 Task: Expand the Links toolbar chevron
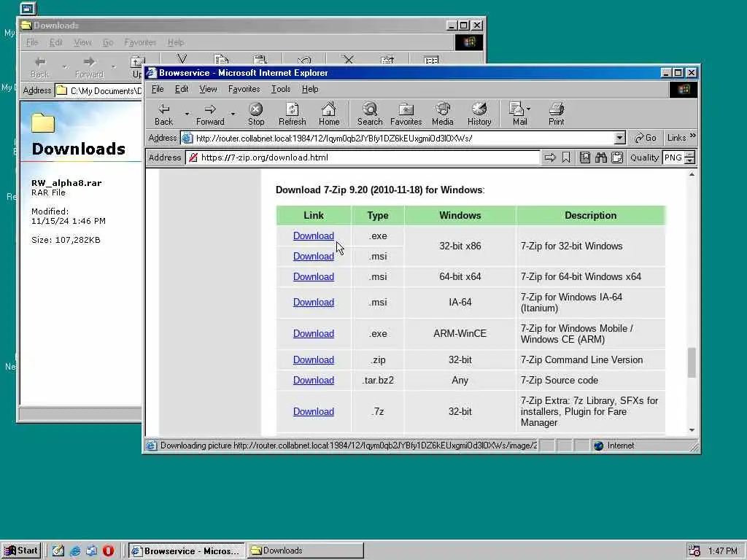click(692, 136)
